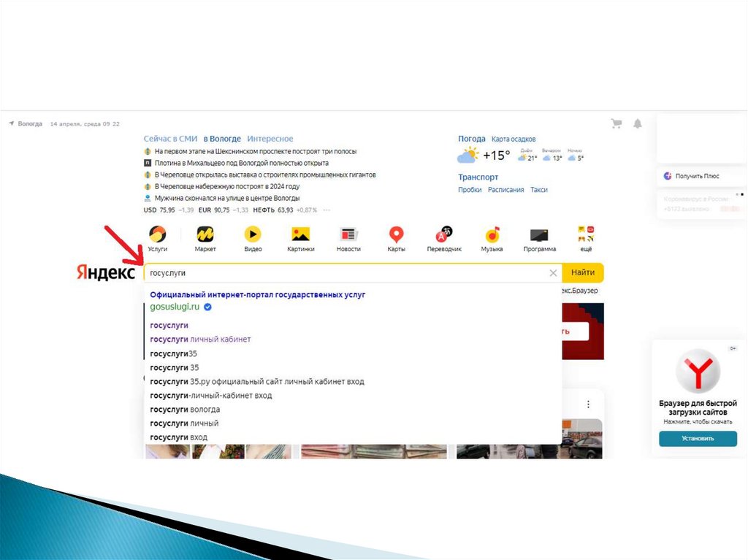Open the Маркет service icon
Viewport: 748px width, 560px height.
pyautogui.click(x=205, y=234)
